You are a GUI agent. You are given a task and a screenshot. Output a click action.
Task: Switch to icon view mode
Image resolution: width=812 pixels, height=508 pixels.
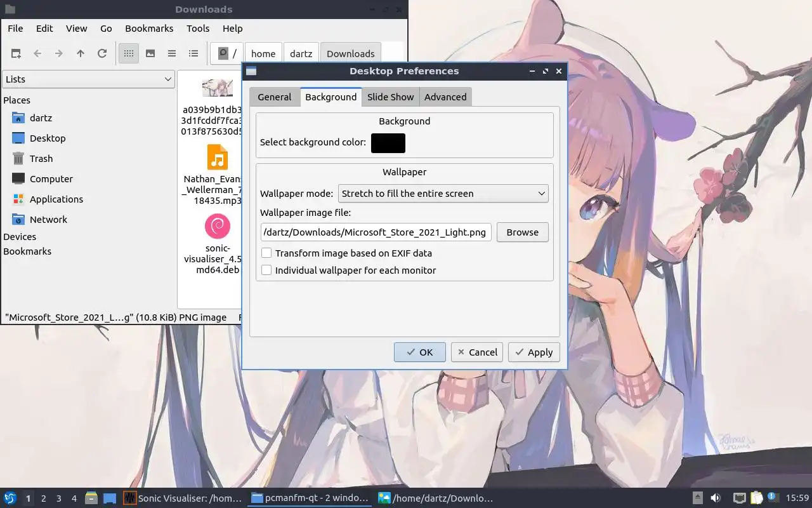[x=129, y=53]
